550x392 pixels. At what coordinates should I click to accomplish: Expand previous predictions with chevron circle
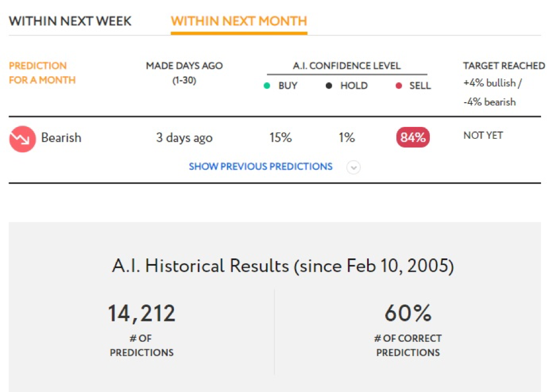point(353,168)
